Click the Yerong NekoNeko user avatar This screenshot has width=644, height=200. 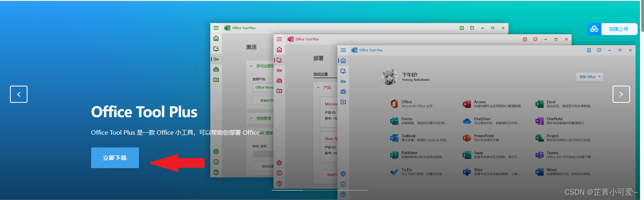click(390, 76)
